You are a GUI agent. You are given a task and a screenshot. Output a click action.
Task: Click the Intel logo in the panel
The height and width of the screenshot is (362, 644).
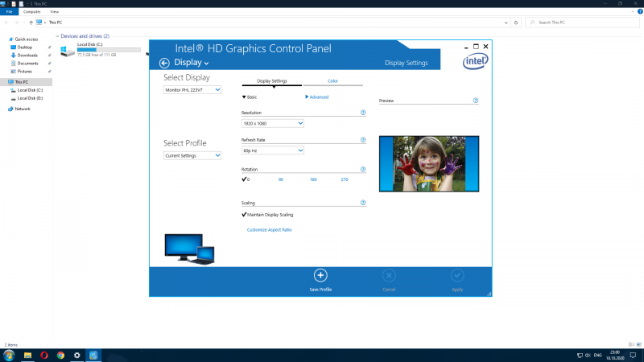475,62
